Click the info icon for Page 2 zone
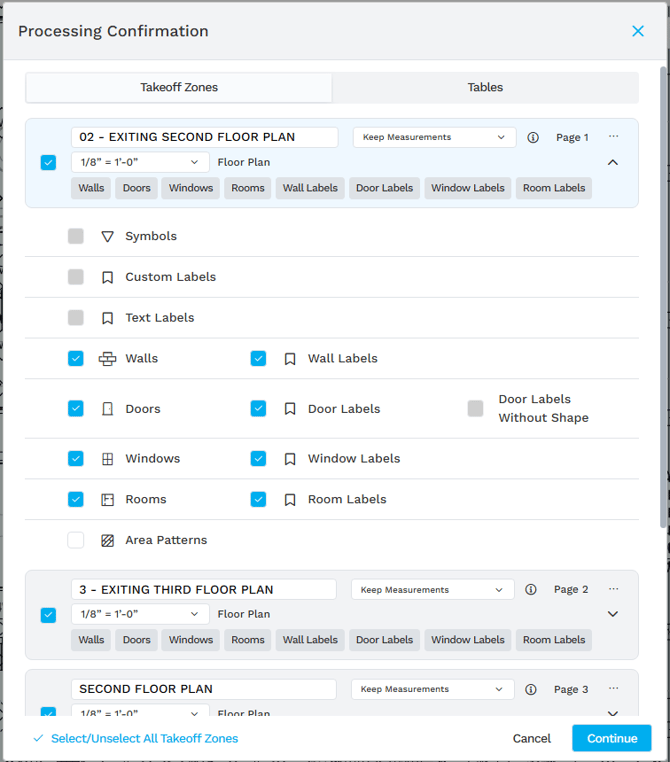Viewport: 670px width, 762px height. click(531, 590)
